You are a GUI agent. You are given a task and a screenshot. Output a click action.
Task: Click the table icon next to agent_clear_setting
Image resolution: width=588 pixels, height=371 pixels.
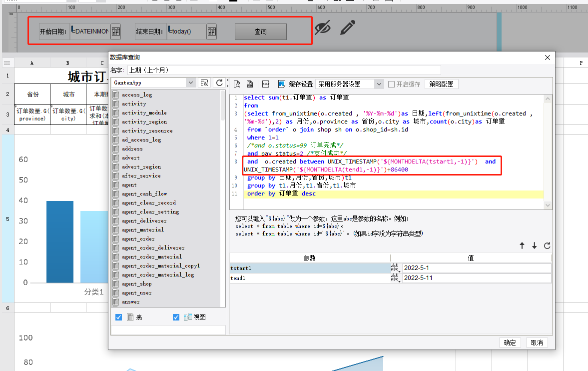point(116,212)
